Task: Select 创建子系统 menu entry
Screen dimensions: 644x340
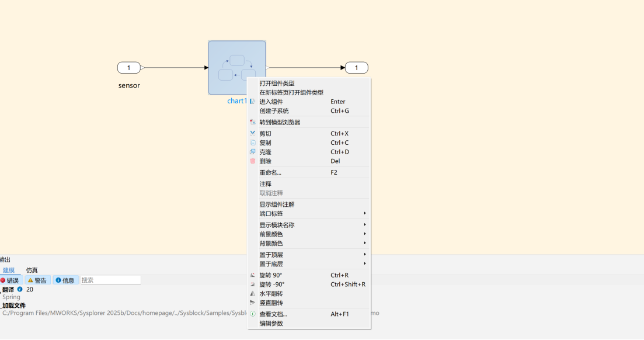Action: click(309, 111)
